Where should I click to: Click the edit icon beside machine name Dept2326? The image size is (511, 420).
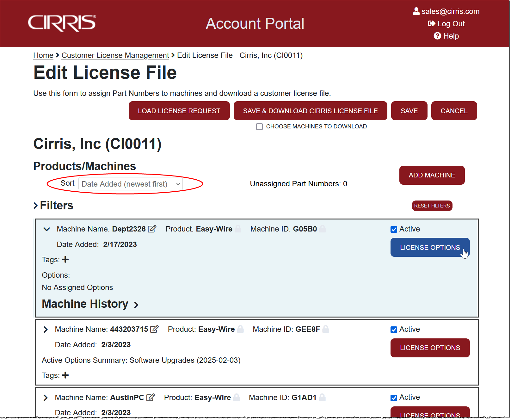[152, 229]
